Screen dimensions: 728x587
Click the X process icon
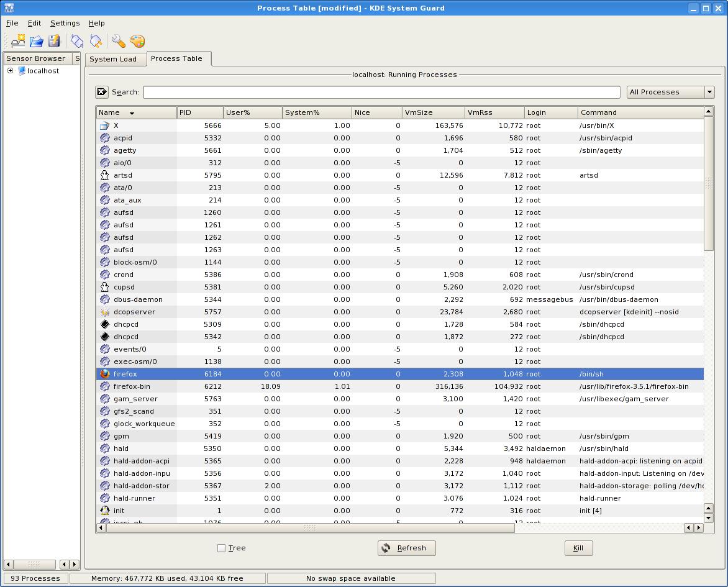click(x=105, y=125)
